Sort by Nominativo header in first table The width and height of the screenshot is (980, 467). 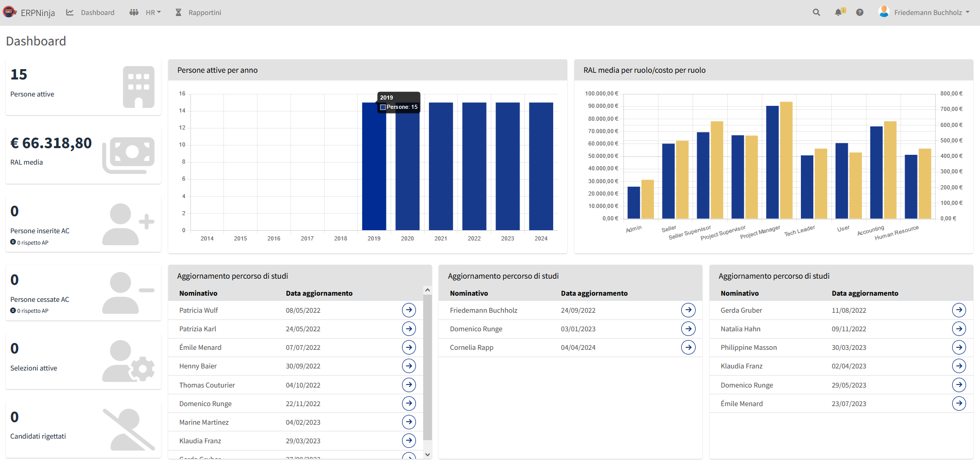click(198, 293)
